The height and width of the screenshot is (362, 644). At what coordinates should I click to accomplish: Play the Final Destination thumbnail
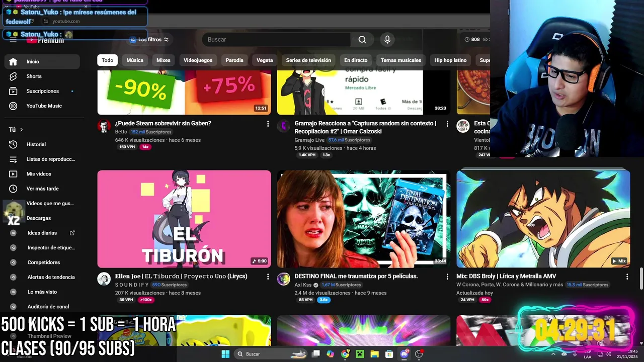coord(364,219)
